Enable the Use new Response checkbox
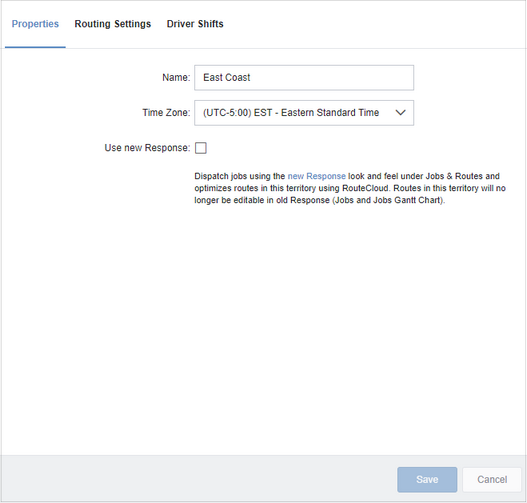527x503 pixels. click(201, 148)
